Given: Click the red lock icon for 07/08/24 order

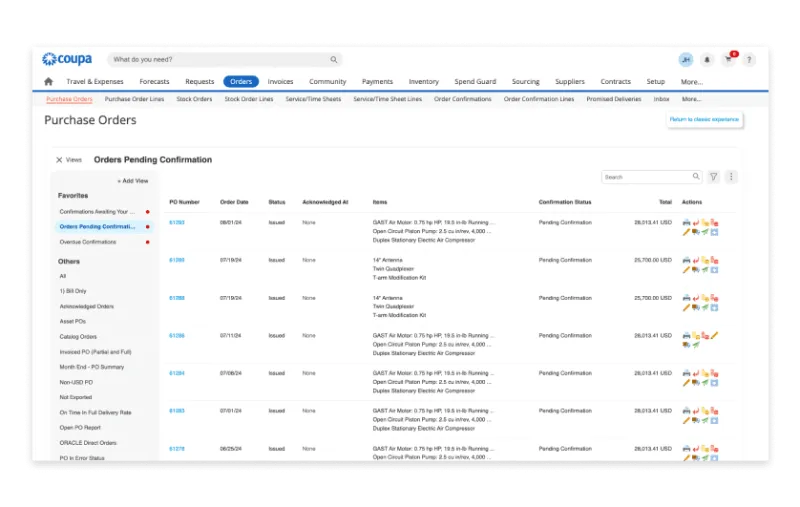Looking at the screenshot, I should (x=714, y=373).
